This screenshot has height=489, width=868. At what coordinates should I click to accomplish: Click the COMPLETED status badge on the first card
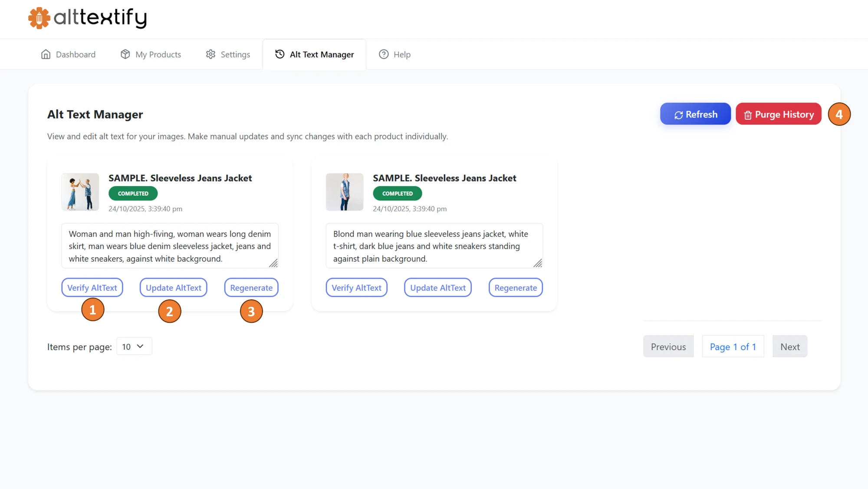pos(133,193)
